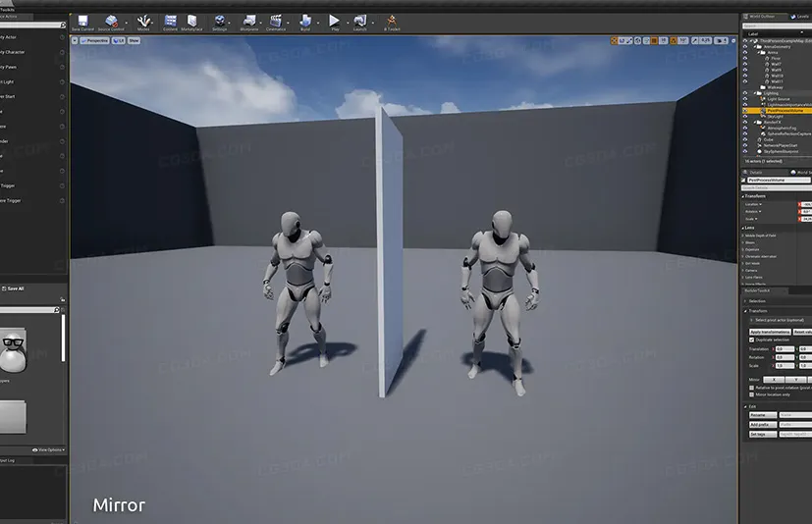This screenshot has height=524, width=812.
Task: Select the AtmosphericFog actor in the outliner
Action: tap(782, 128)
